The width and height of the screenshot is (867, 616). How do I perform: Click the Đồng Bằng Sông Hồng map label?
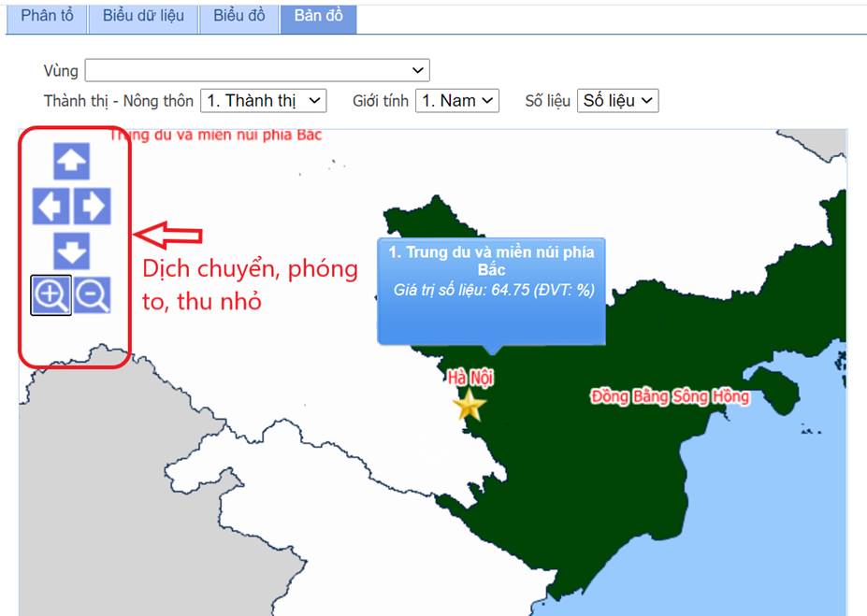(x=670, y=396)
